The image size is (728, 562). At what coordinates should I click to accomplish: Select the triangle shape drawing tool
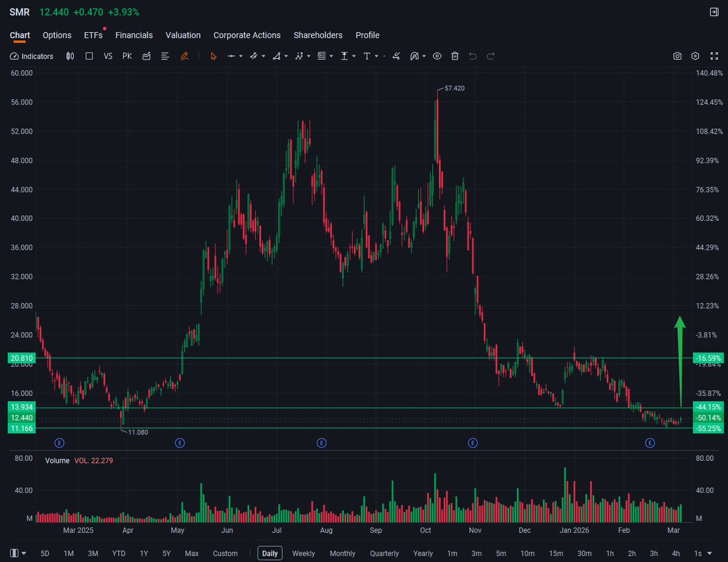tap(276, 56)
